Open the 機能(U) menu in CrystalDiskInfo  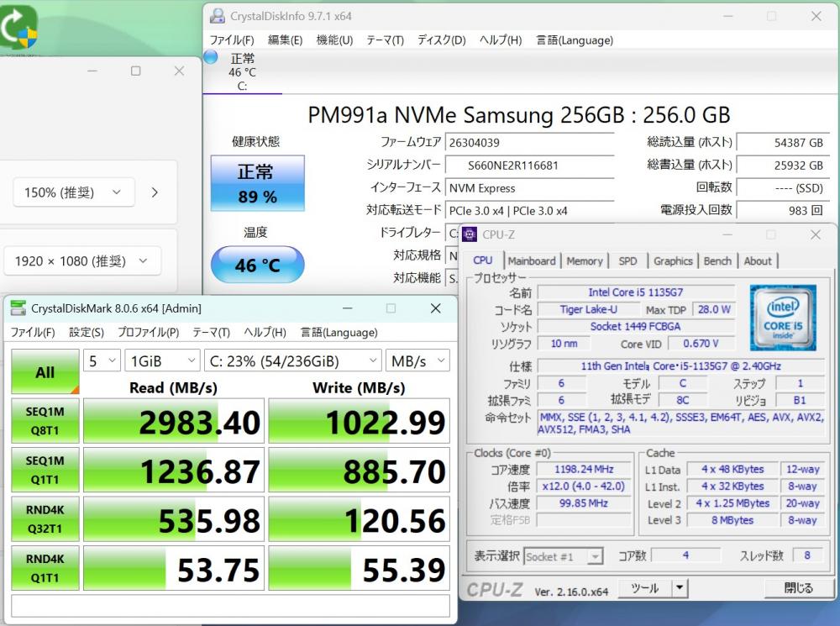(334, 39)
